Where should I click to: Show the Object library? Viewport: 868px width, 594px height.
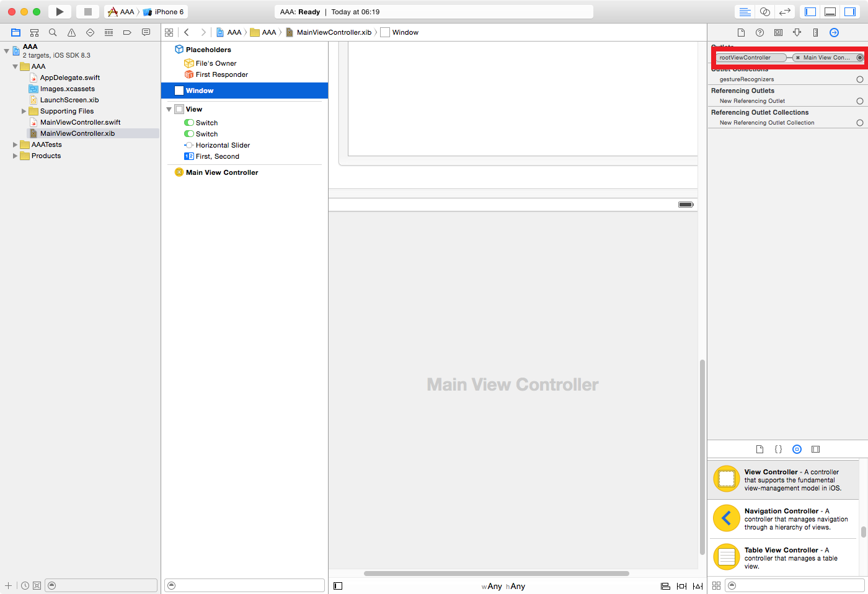tap(797, 449)
